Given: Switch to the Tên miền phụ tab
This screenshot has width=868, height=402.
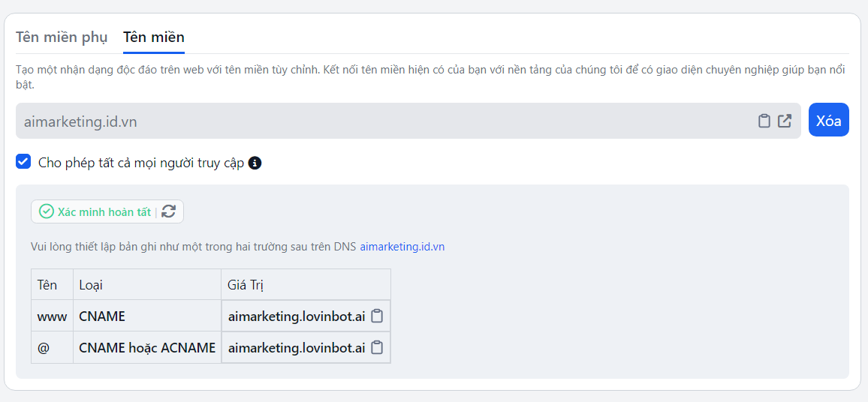Looking at the screenshot, I should point(62,37).
